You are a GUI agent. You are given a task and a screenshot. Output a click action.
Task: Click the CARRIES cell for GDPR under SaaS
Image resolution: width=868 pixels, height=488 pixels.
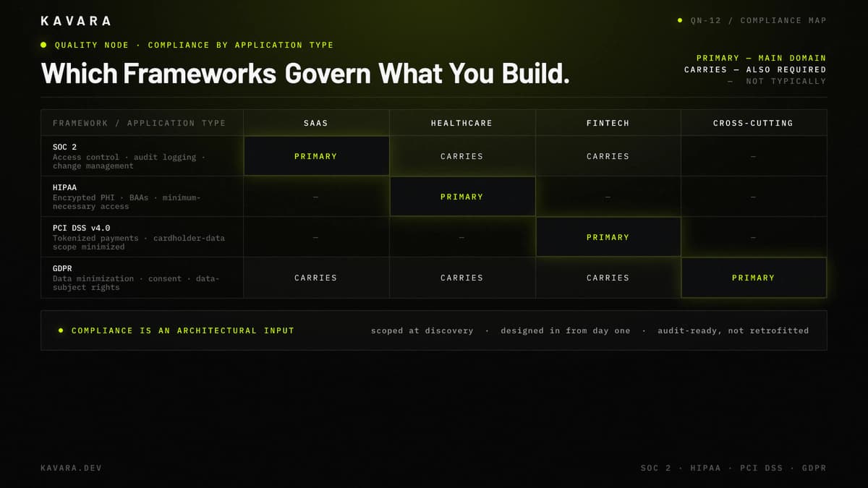tap(316, 278)
